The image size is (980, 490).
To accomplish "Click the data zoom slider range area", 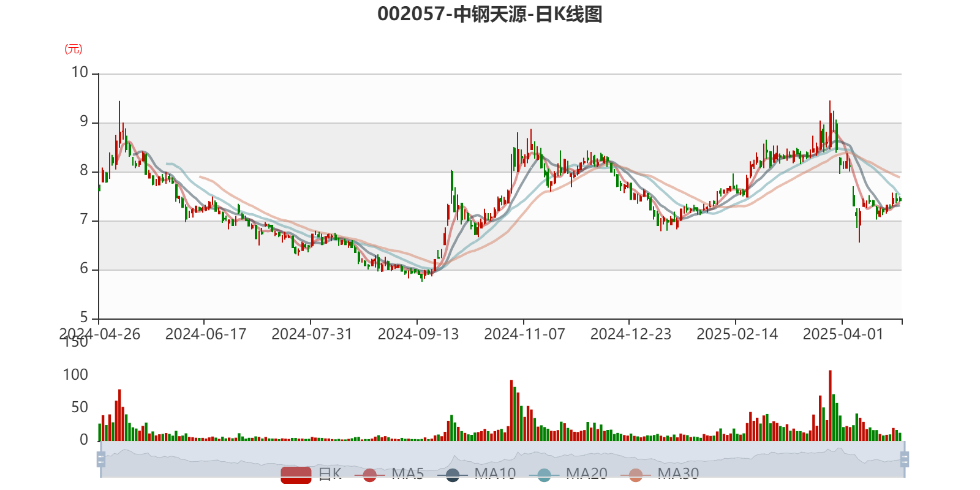I will click(503, 459).
